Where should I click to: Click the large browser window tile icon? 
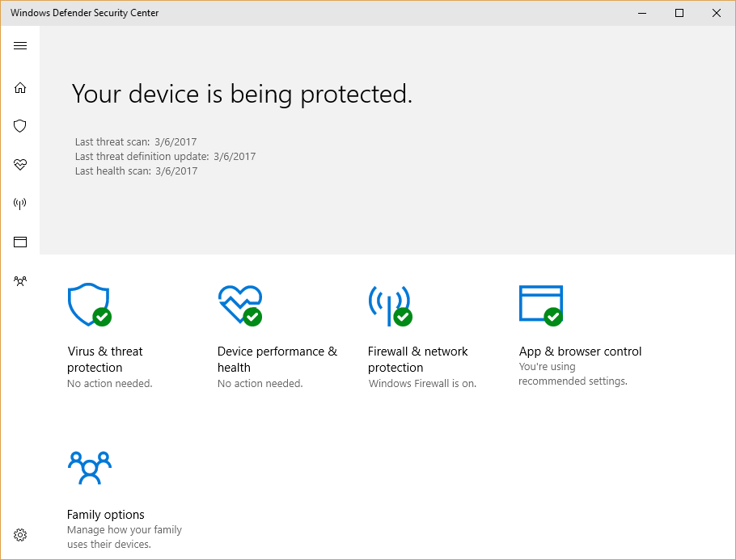coord(541,305)
